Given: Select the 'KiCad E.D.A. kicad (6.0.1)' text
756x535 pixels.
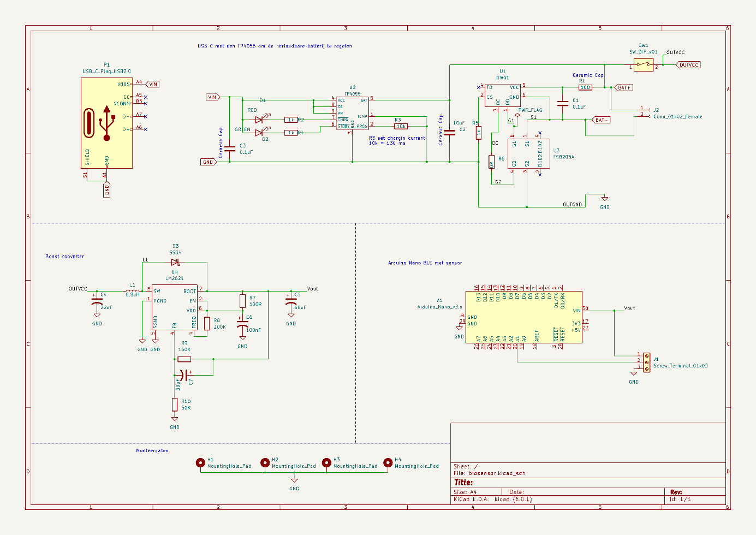Looking at the screenshot, I should [493, 500].
